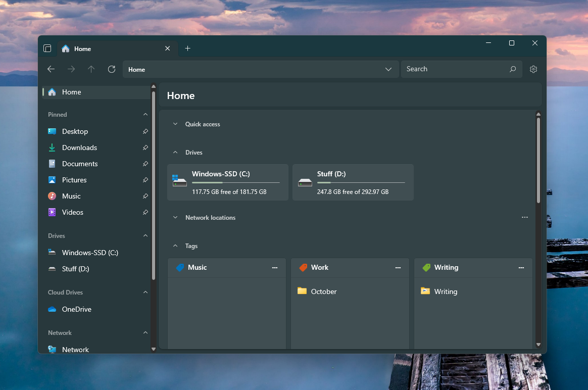The image size is (588, 390).
Task: Open the settings gear icon
Action: click(533, 69)
